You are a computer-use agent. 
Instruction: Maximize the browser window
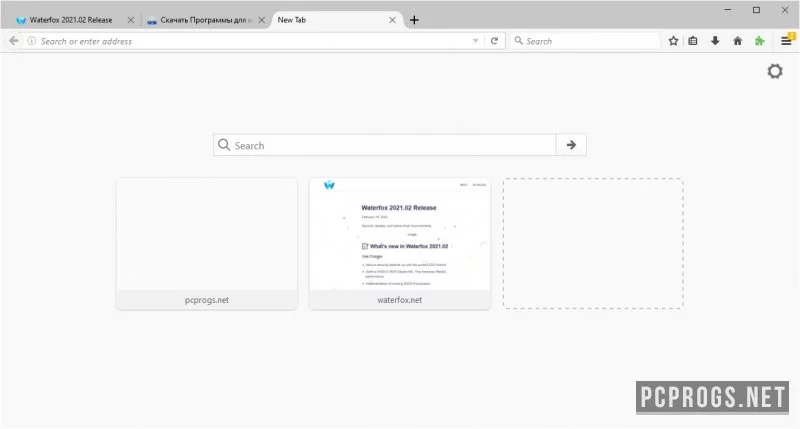[x=756, y=10]
